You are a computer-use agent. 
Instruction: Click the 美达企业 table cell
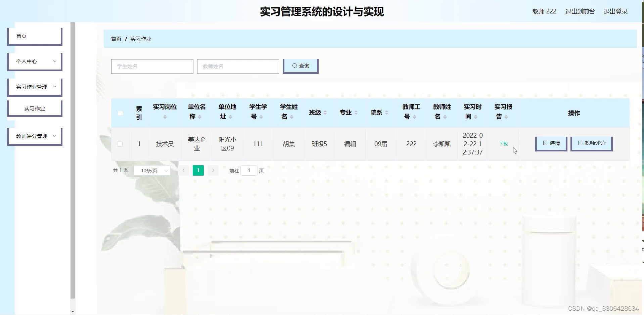point(197,144)
